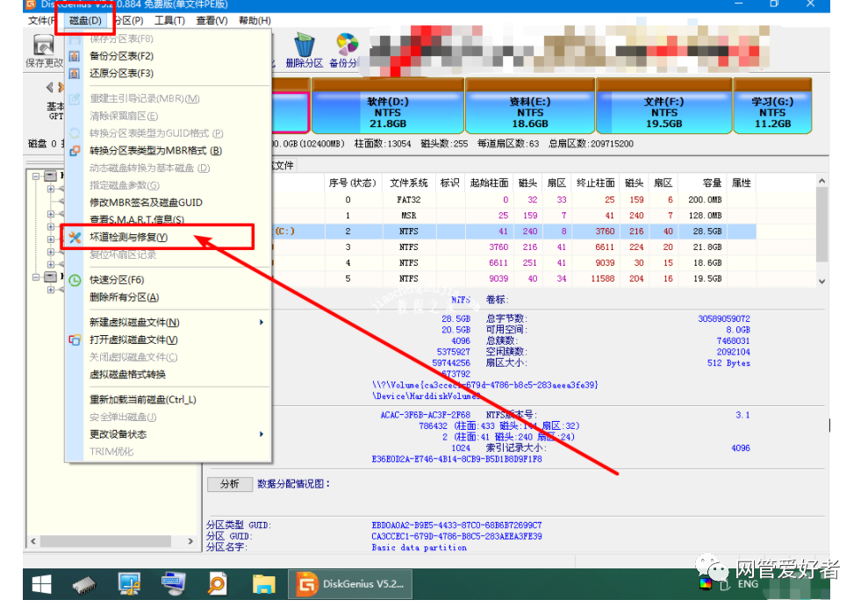Open the 分区(P) menu
Image resolution: width=868 pixels, height=607 pixels.
click(130, 20)
